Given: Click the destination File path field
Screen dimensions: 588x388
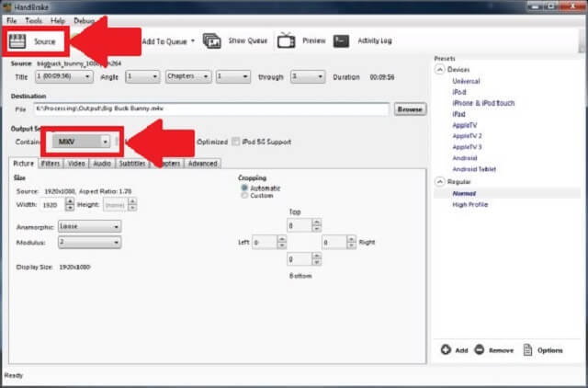Looking at the screenshot, I should [x=211, y=108].
